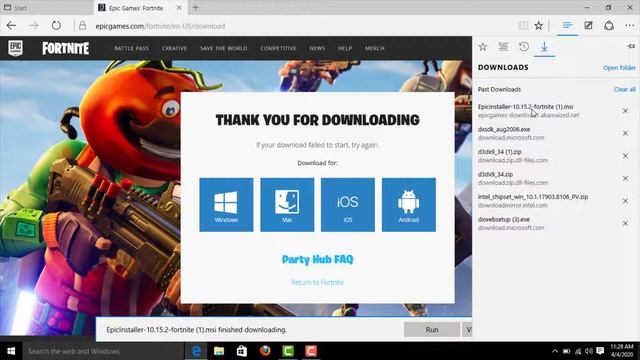
Task: Add page to favorites star in address bar
Action: [539, 26]
